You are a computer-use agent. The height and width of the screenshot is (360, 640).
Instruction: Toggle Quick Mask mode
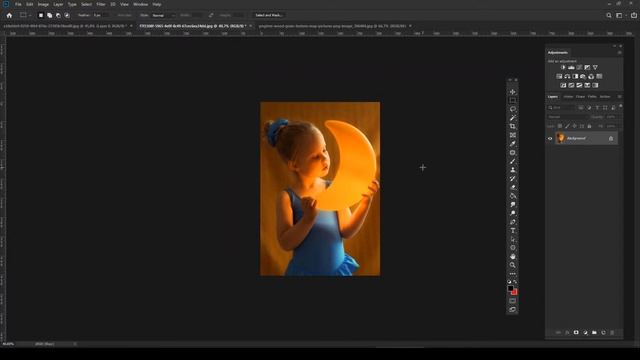(x=513, y=300)
